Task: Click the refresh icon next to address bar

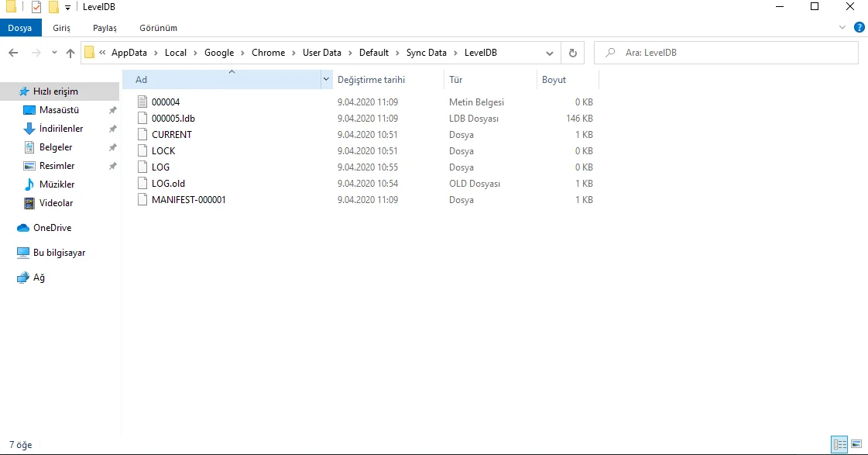Action: 571,52
